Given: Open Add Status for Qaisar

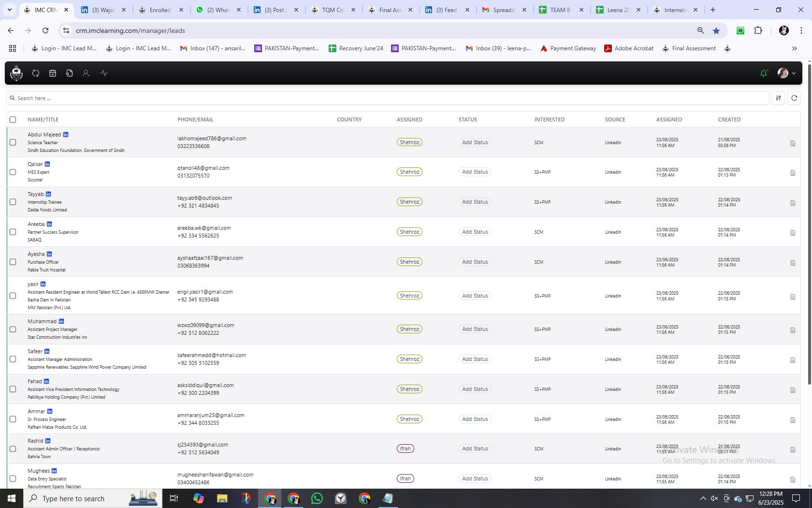Looking at the screenshot, I should [475, 172].
